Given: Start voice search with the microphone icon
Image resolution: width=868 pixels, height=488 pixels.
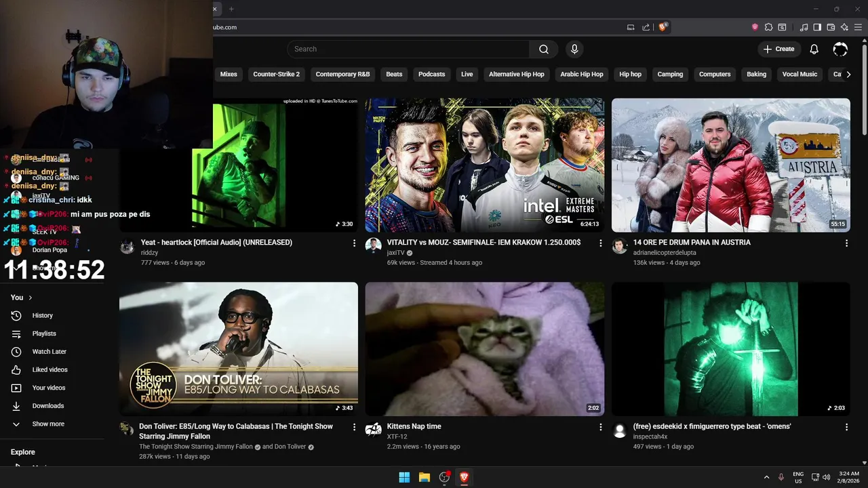Looking at the screenshot, I should click(x=574, y=49).
